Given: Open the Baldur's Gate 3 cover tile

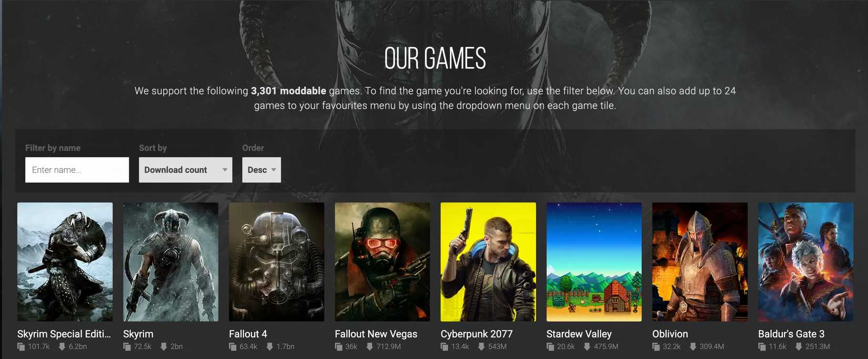Looking at the screenshot, I should click(806, 262).
